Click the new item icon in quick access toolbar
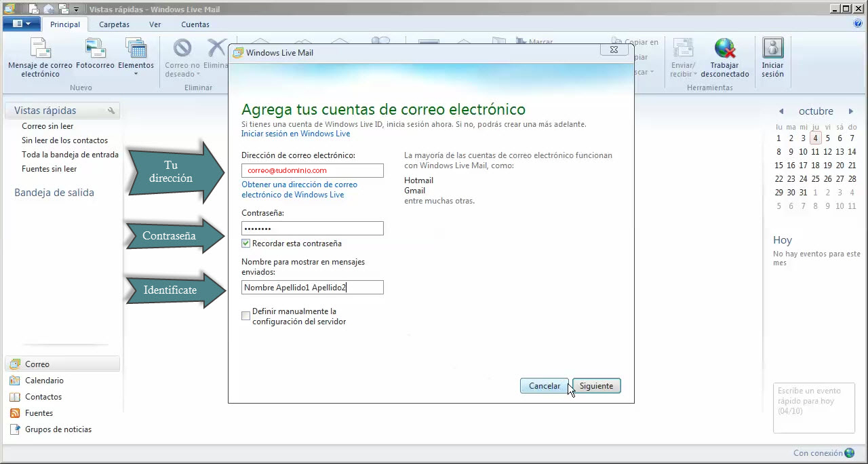The width and height of the screenshot is (868, 464). [34, 9]
